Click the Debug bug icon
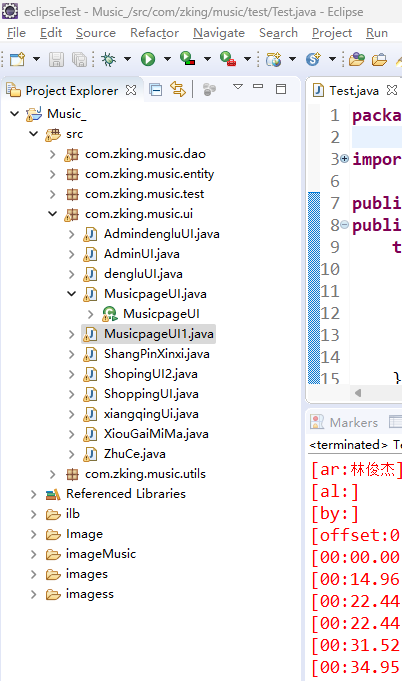Viewport: 402px width, 681px height. (108, 59)
